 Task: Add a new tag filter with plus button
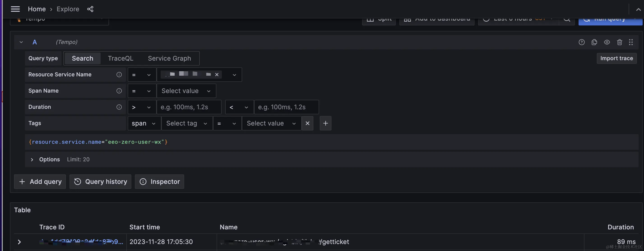click(325, 123)
